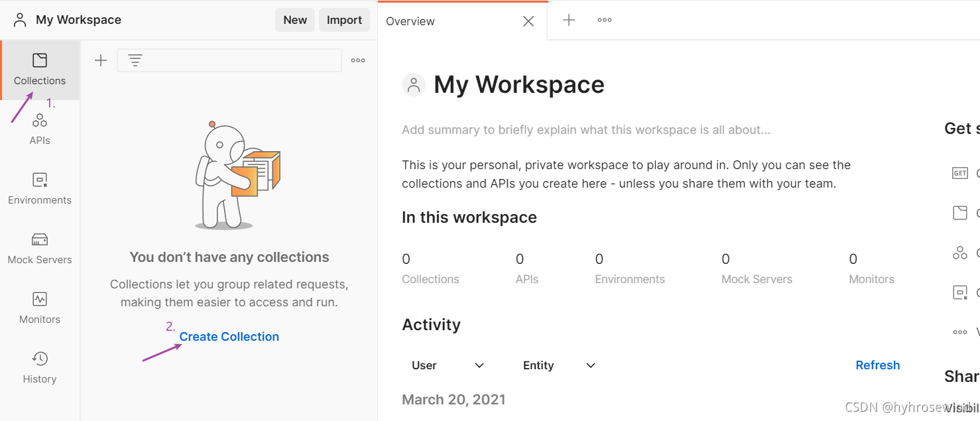This screenshot has width=980, height=421.
Task: Click the API icon in Get started list
Action: coord(959,253)
